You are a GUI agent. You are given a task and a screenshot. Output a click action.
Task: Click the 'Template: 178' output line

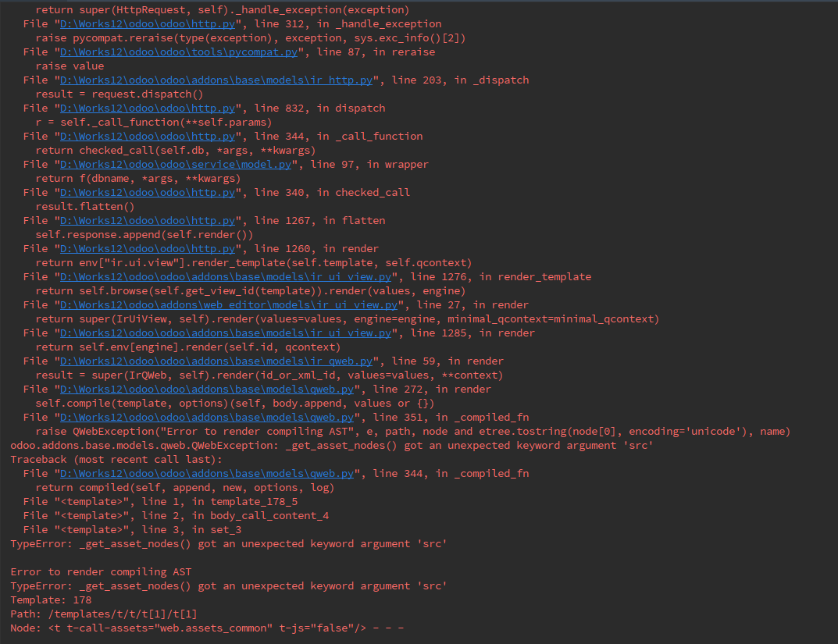tap(51, 600)
